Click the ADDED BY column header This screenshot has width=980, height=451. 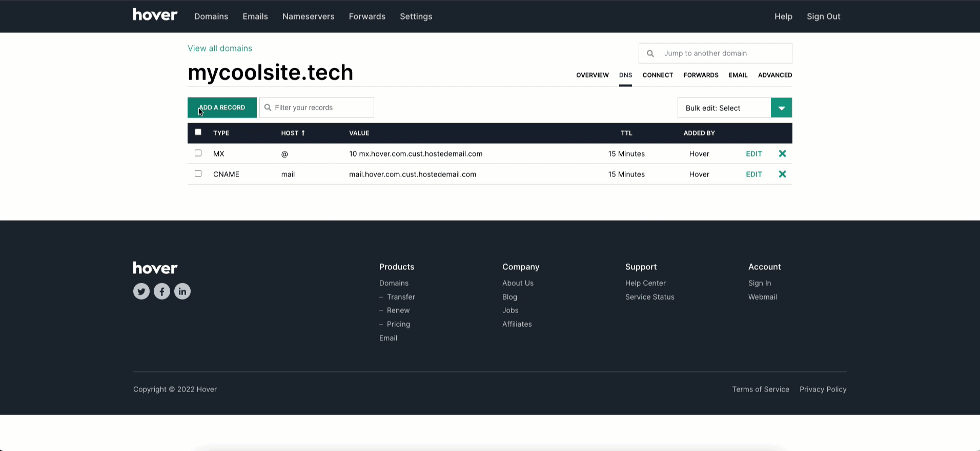point(699,133)
